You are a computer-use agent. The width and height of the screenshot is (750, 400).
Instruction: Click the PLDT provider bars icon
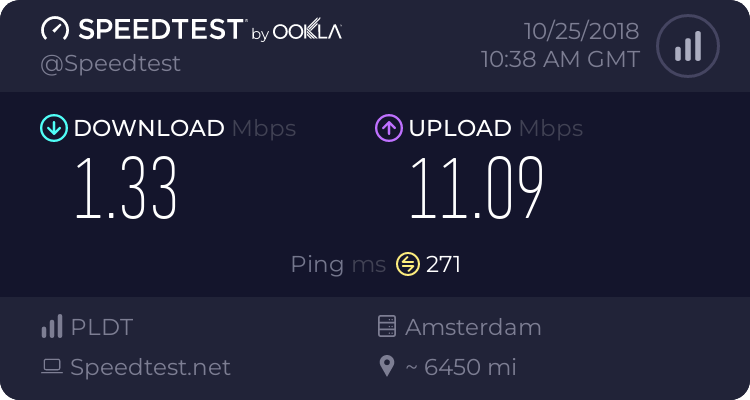pyautogui.click(x=51, y=327)
